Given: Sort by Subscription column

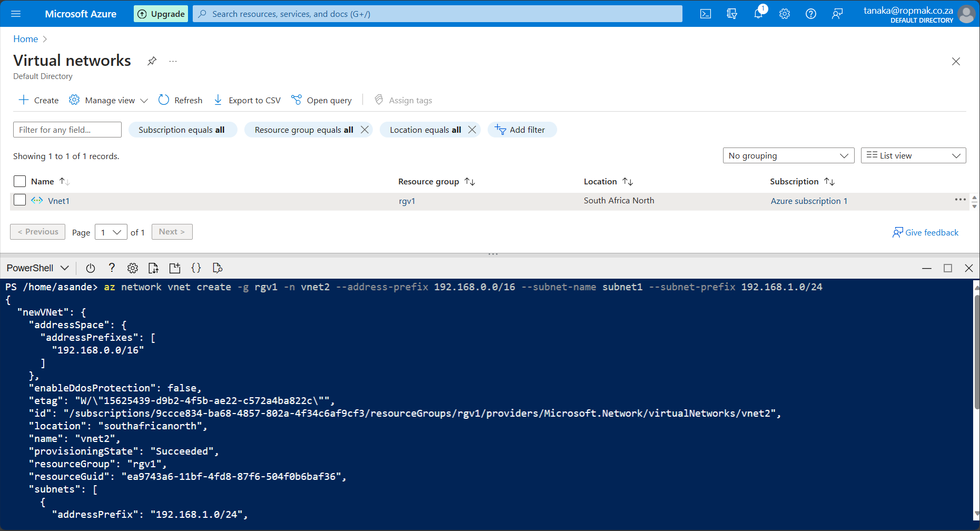Looking at the screenshot, I should click(x=802, y=181).
